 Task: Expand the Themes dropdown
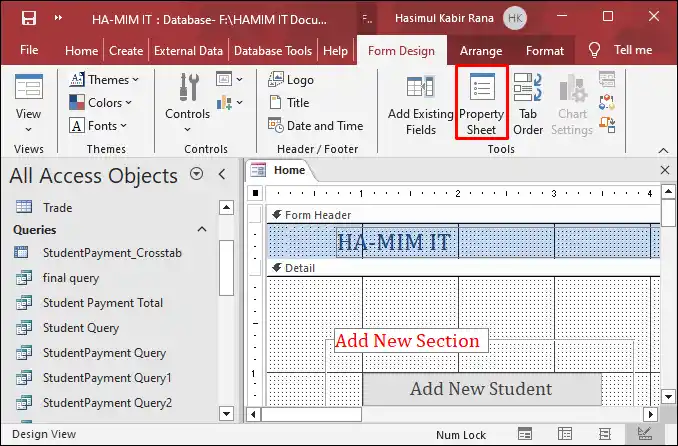point(104,80)
